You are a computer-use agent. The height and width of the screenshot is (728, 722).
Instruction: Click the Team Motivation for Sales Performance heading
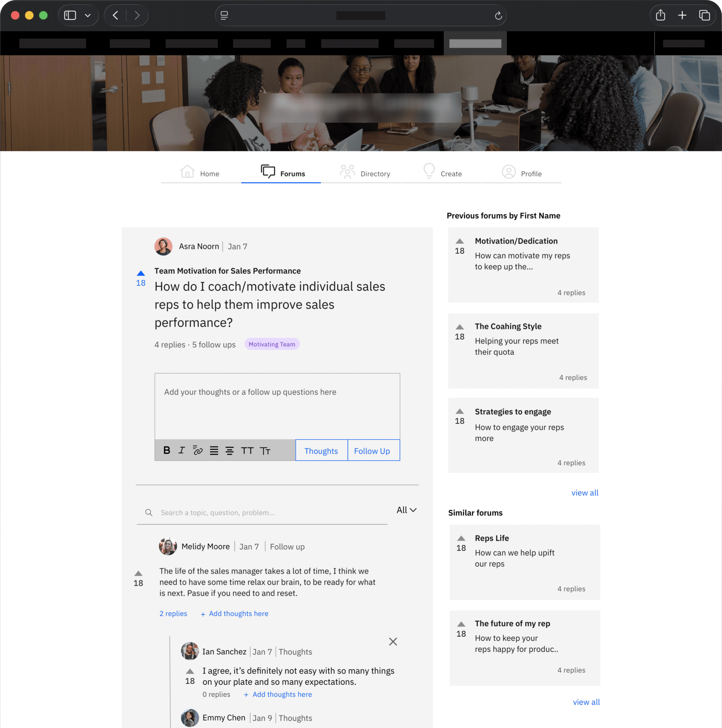point(228,270)
